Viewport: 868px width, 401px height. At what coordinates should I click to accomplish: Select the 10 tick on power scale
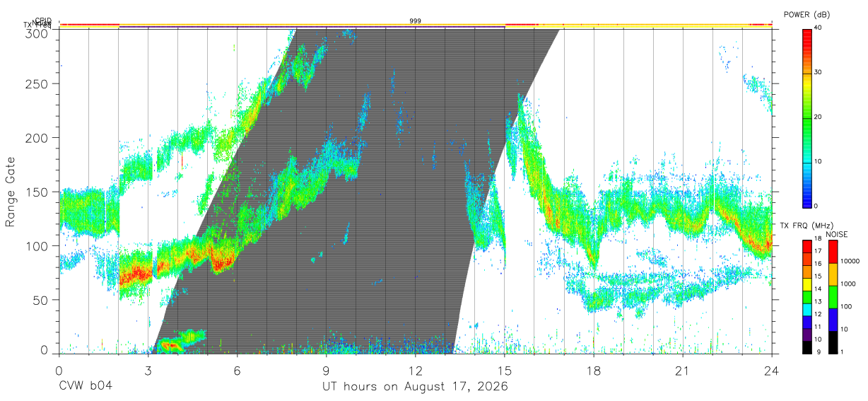pyautogui.click(x=819, y=162)
